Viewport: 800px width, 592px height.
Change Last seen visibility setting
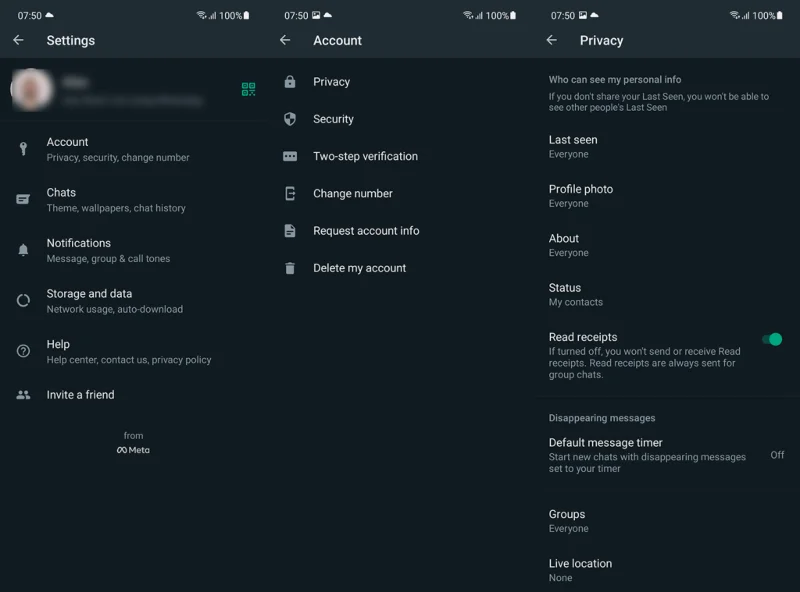(667, 146)
